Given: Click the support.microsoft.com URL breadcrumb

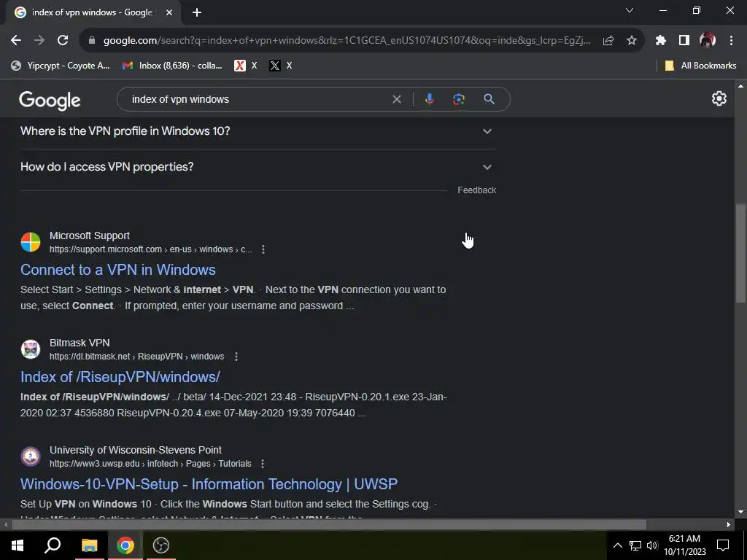Looking at the screenshot, I should point(151,249).
